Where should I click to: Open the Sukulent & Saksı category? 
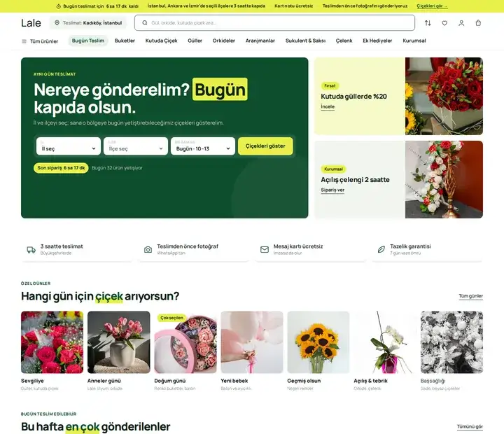(x=305, y=41)
